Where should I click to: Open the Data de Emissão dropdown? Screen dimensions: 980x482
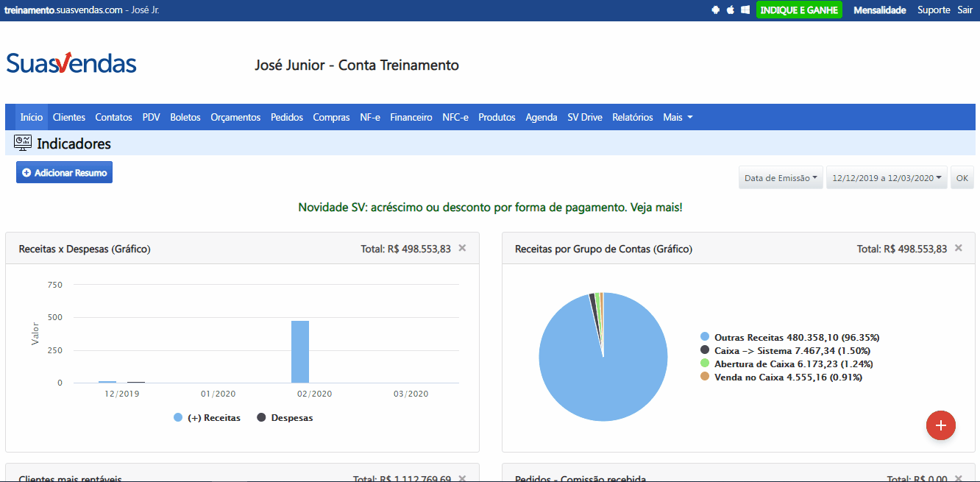tap(781, 178)
